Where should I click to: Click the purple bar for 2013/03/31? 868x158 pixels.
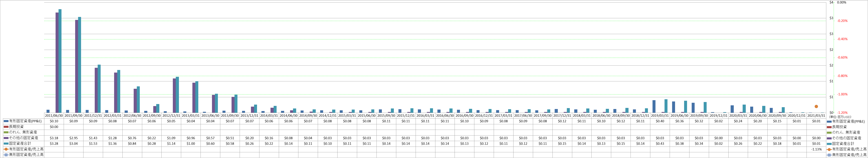(x=194, y=97)
